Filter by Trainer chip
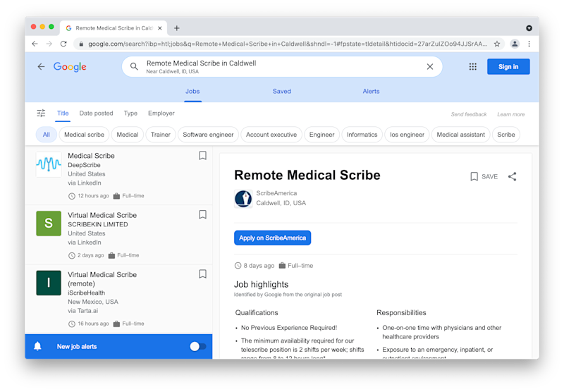Image resolution: width=564 pixels, height=392 pixels. [161, 135]
